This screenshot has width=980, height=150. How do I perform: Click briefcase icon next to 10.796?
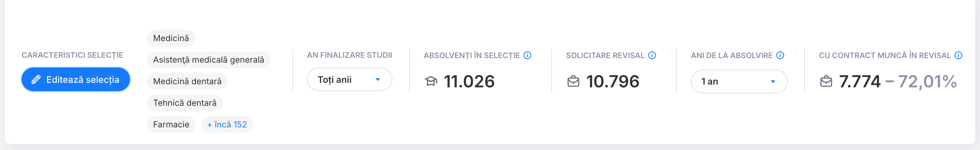tap(573, 81)
